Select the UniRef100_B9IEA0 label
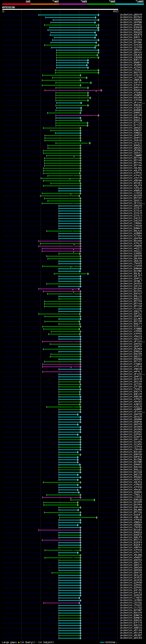Screen dimensions: 146x644 coord(131,289)
